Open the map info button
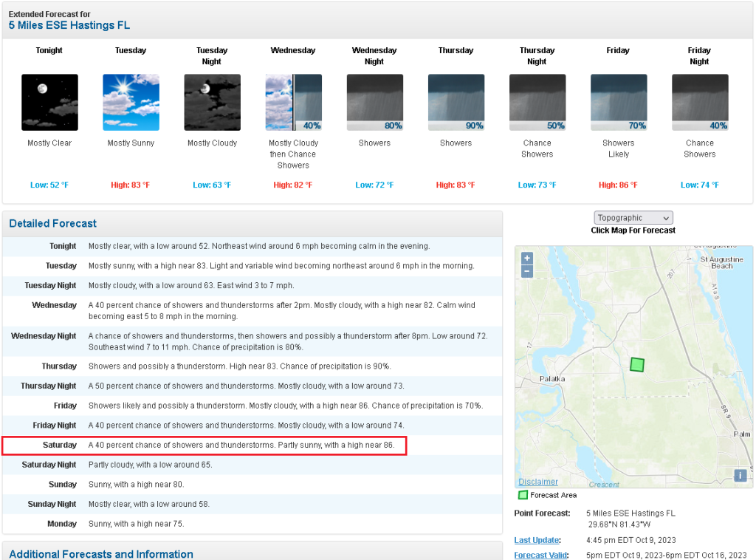This screenshot has height=560, width=756. [740, 475]
